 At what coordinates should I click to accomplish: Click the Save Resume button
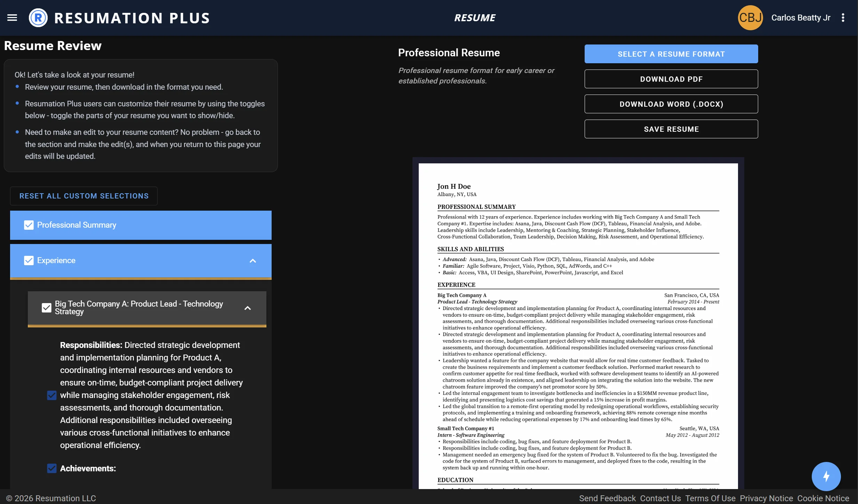click(x=671, y=129)
